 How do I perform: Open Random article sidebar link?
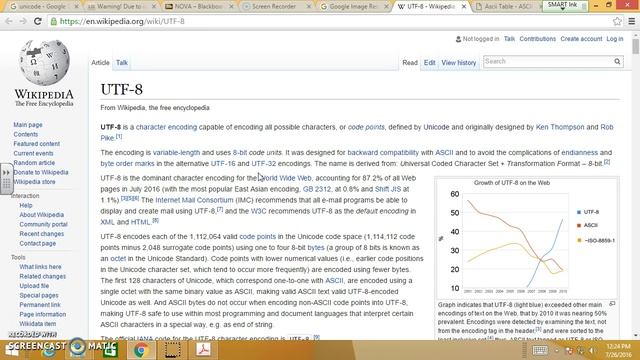point(34,162)
